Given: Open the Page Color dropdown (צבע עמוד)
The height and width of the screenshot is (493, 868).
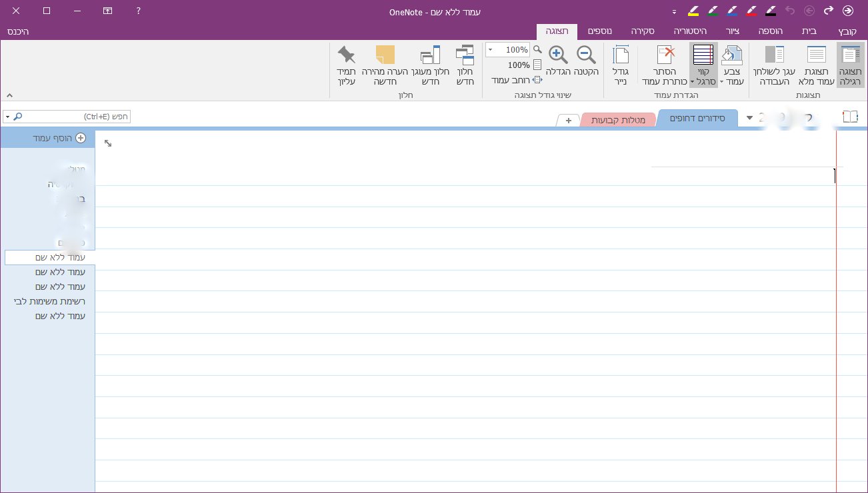Looking at the screenshot, I should tap(733, 63).
